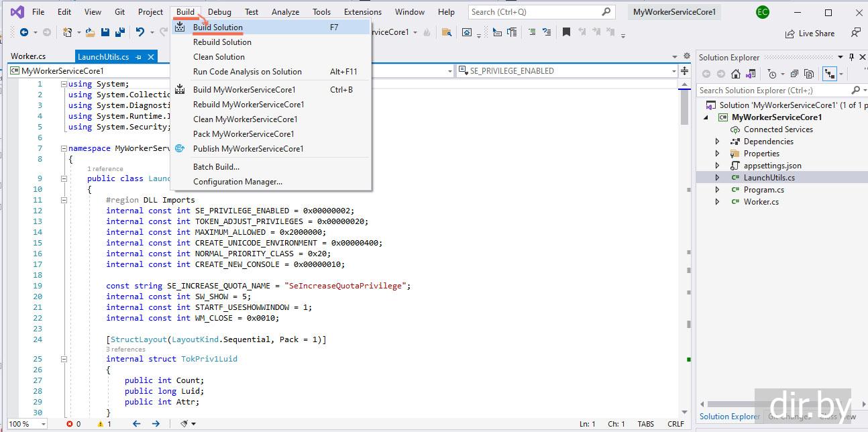Click the editor vertical scrollbar thumb
The width and height of the screenshot is (868, 432).
pos(684,107)
